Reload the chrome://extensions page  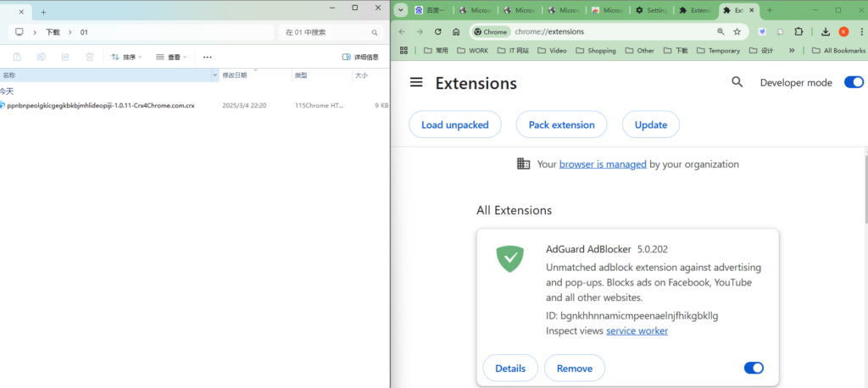point(438,32)
